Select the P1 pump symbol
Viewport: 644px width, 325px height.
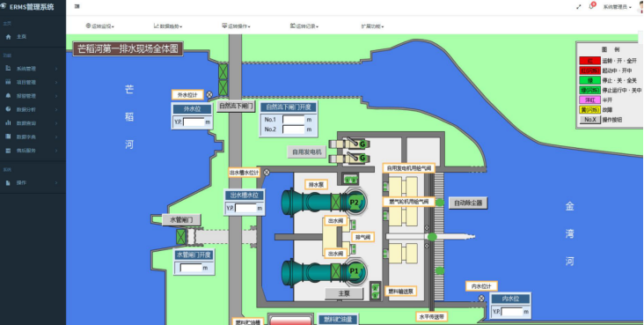354,271
